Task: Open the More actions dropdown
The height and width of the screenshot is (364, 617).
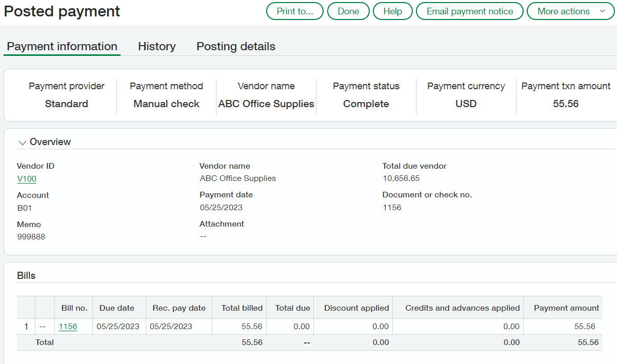Action: [570, 11]
